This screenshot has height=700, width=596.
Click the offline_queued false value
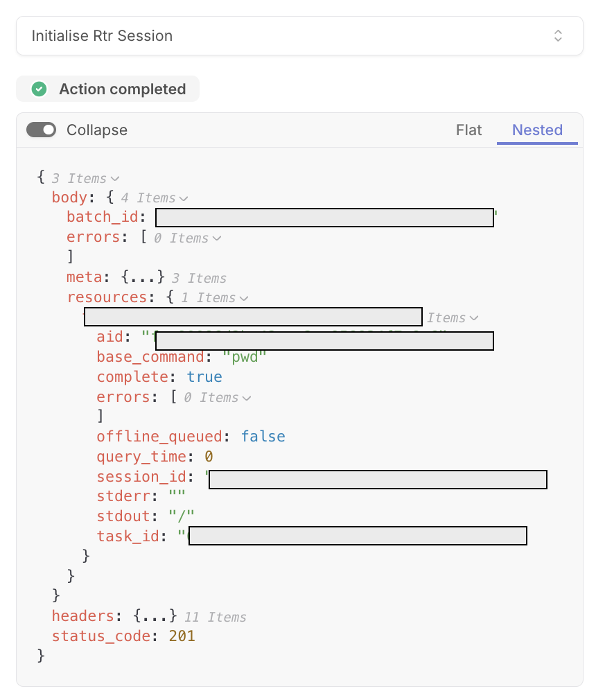[x=263, y=436]
